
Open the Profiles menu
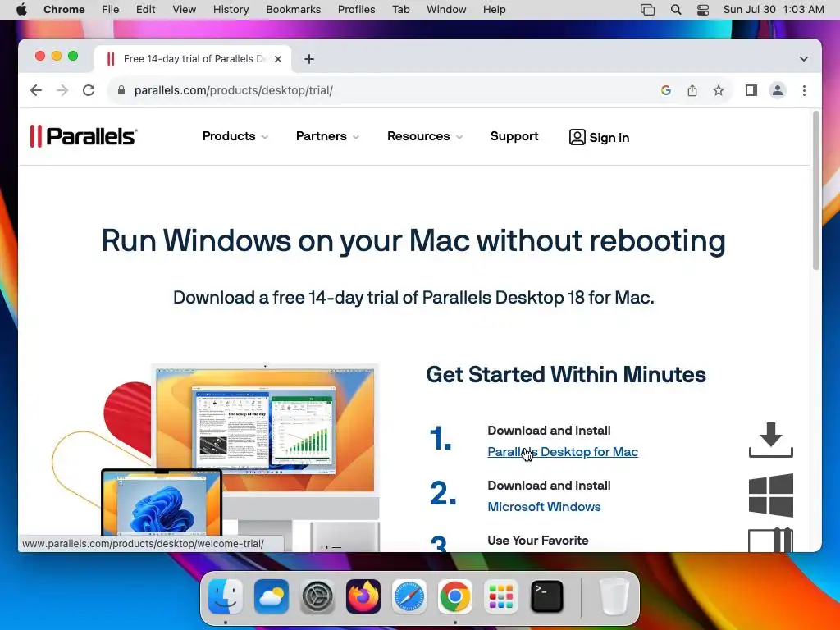[x=356, y=10]
